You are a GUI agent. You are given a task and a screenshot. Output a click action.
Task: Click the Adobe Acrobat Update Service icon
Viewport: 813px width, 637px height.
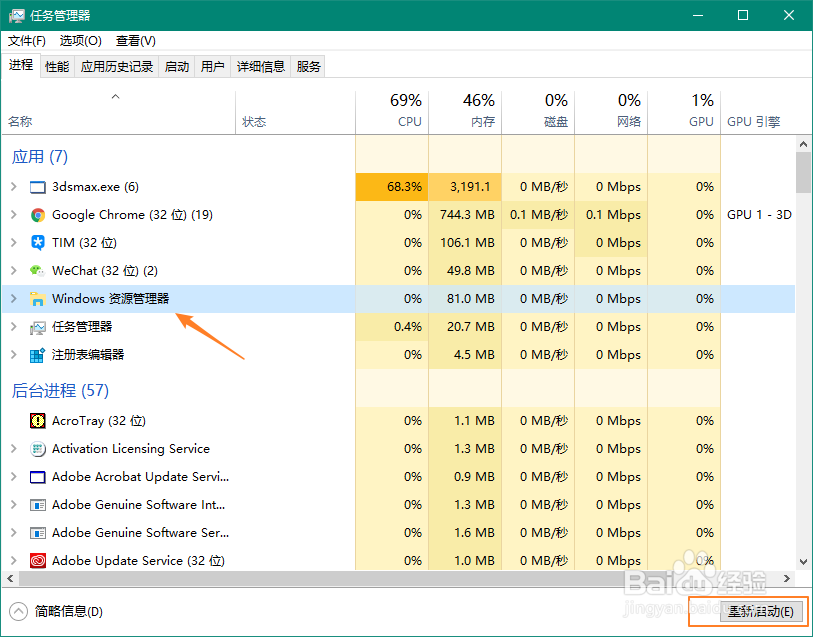click(x=37, y=477)
